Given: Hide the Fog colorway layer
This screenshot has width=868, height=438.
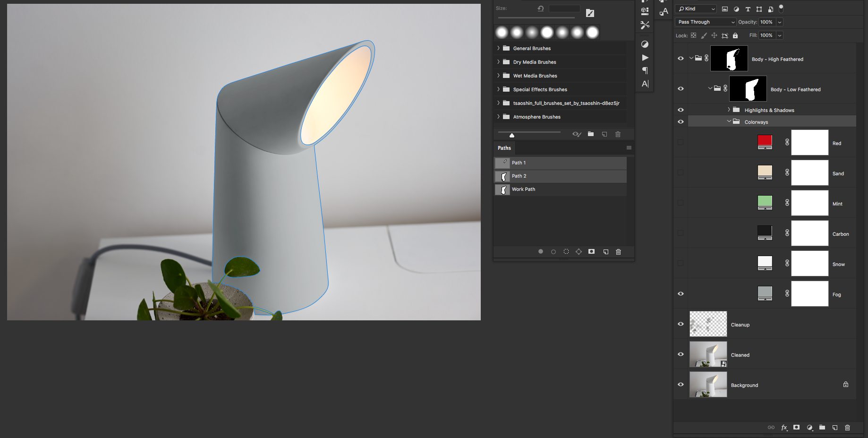Looking at the screenshot, I should tap(681, 294).
